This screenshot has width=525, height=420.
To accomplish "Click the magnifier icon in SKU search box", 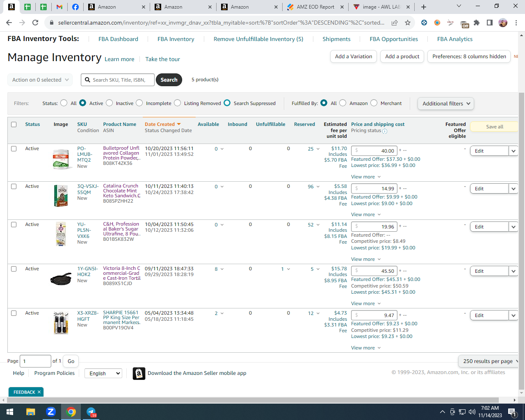I will [87, 80].
